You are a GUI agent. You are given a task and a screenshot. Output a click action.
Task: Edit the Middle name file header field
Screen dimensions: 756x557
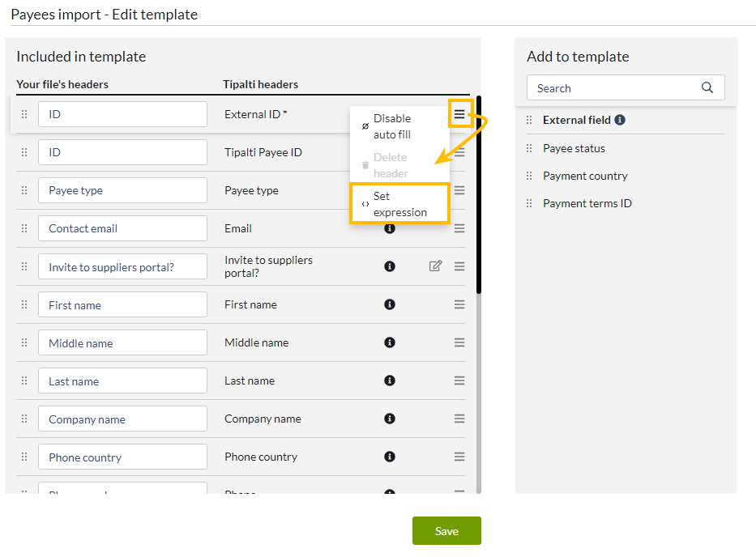coord(122,342)
